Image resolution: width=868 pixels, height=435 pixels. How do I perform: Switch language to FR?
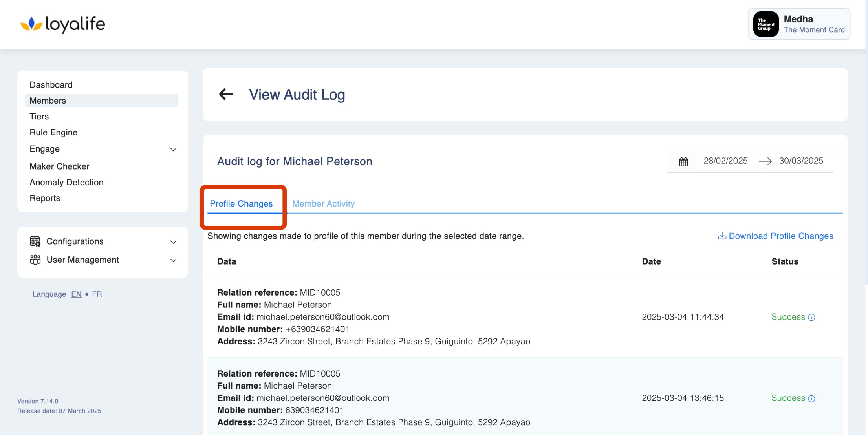click(x=97, y=294)
